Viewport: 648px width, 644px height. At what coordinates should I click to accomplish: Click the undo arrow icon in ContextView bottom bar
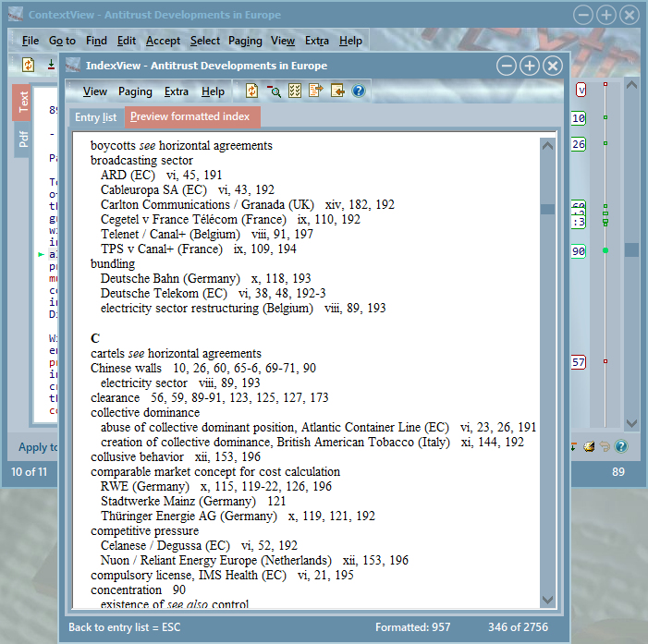[605, 446]
